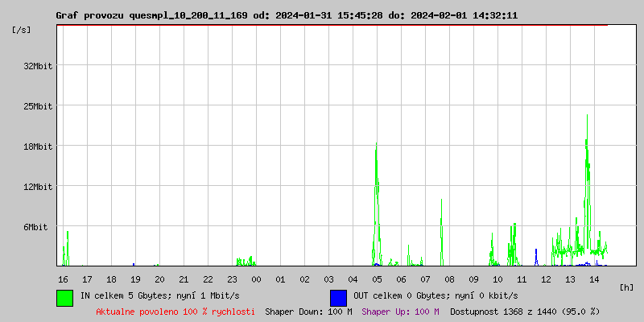This screenshot has width=644, height=322.
Task: Click the blue OUT legend color box
Action: point(338,297)
